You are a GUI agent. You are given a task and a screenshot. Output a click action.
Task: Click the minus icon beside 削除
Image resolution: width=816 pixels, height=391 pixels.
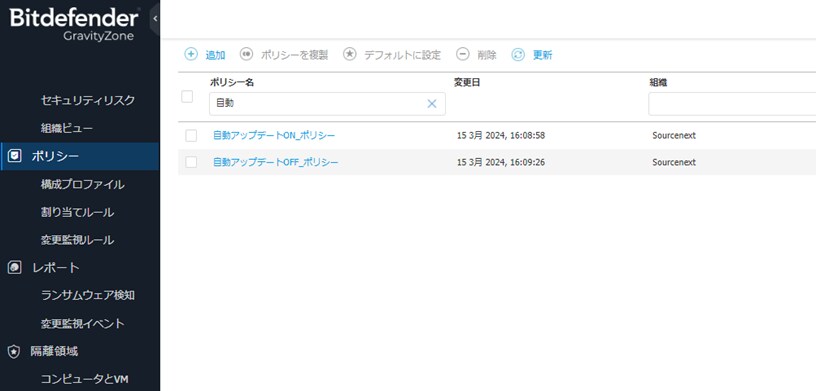pyautogui.click(x=463, y=54)
